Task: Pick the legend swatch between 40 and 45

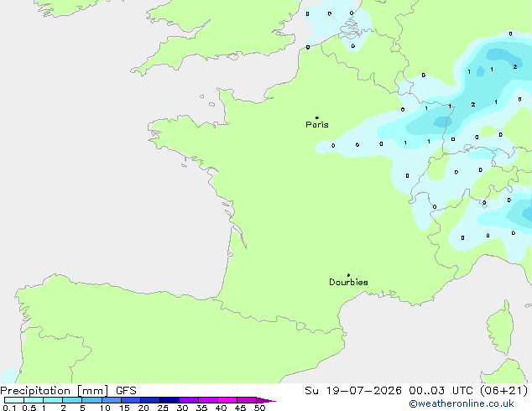Action: [227, 400]
